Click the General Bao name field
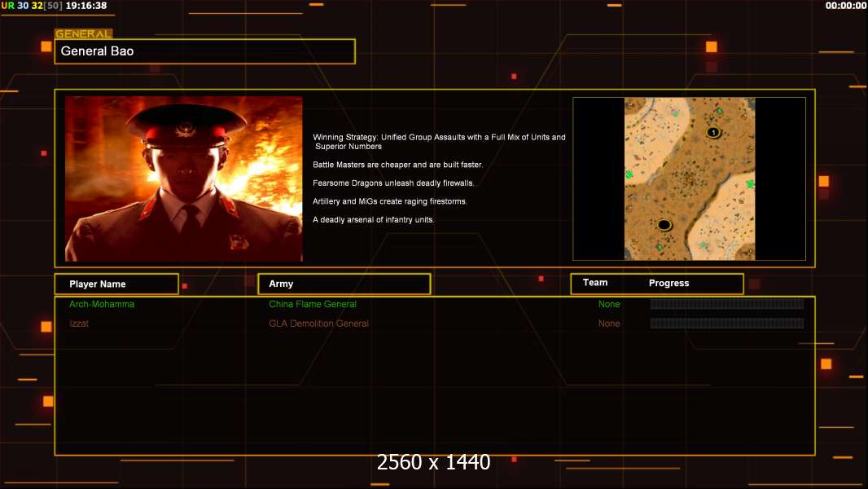The image size is (868, 489). pyautogui.click(x=205, y=51)
